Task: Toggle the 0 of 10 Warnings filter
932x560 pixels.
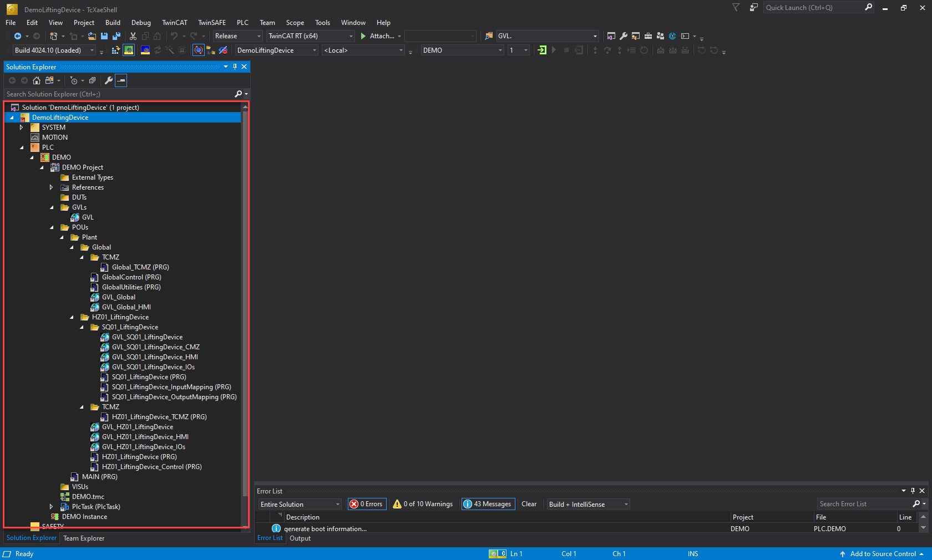Action: click(423, 504)
